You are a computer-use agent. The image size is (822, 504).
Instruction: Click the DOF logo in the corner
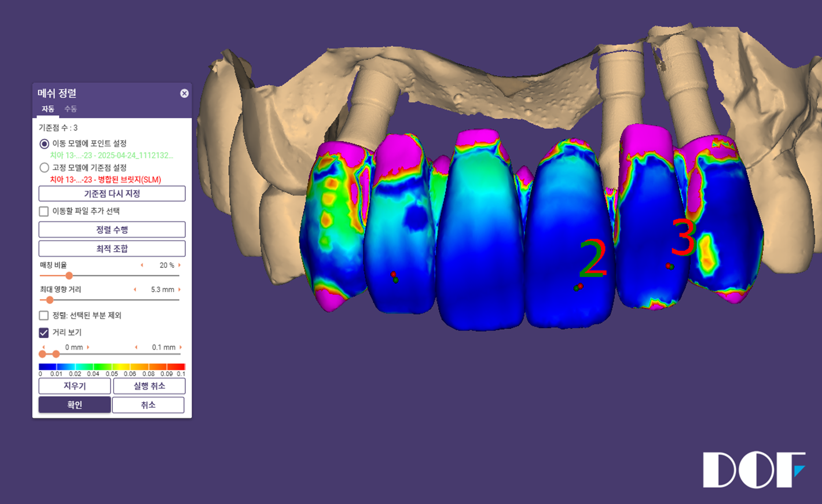(x=753, y=470)
